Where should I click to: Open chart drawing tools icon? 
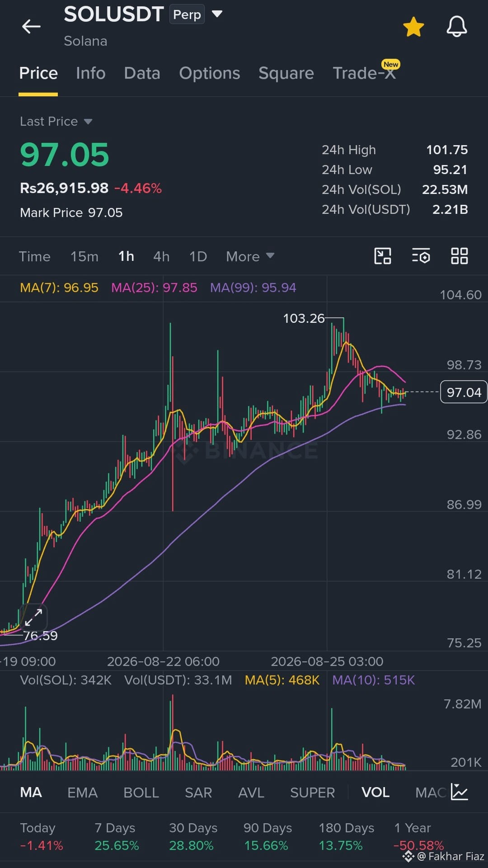[383, 256]
